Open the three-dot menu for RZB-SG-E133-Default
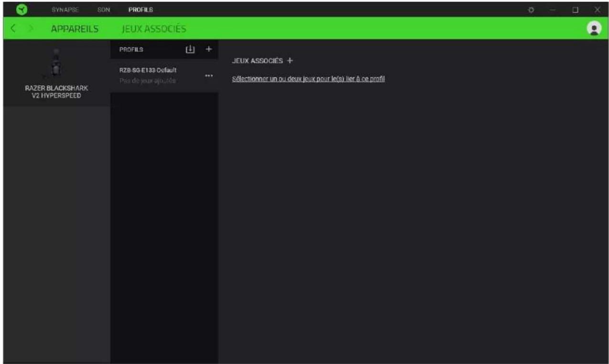This screenshot has height=364, width=609. (x=208, y=76)
